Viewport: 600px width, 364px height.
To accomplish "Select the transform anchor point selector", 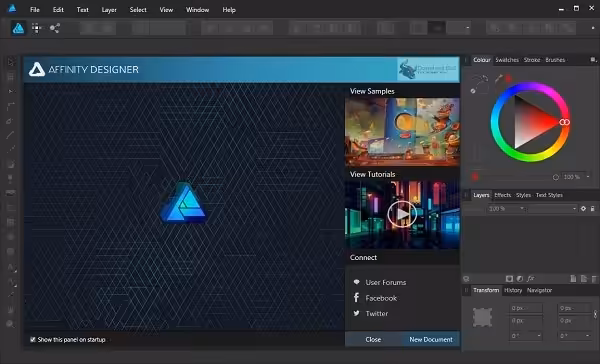I will (x=482, y=317).
